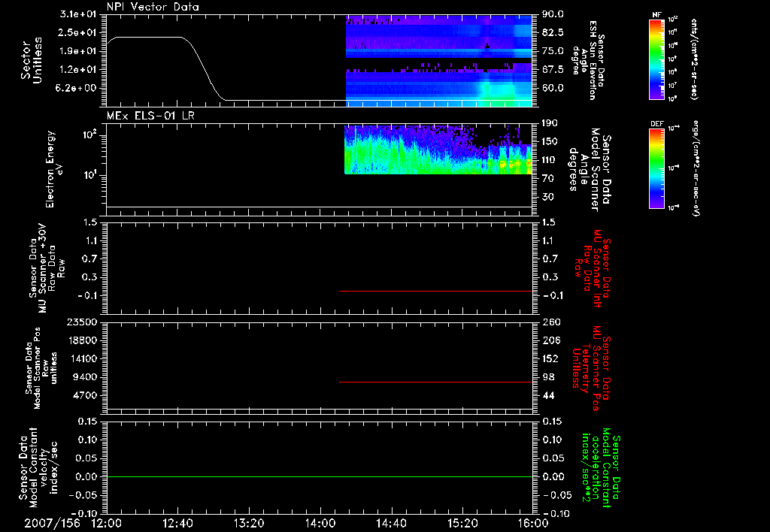Click the red line in MU Scanner Pos panel
Image resolution: width=770 pixels, height=532 pixels.
tap(436, 382)
